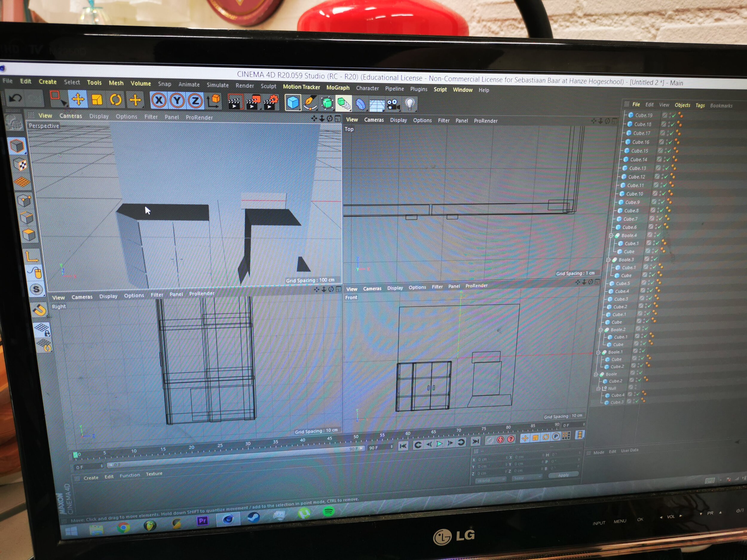This screenshot has height=560, width=747.
Task: Open Edit Render Settings icon
Action: tap(271, 103)
